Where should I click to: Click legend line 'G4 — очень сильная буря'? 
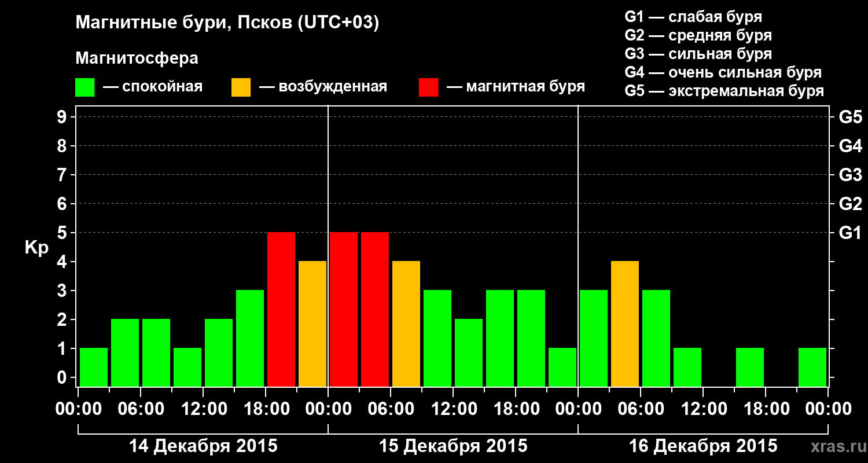pyautogui.click(x=723, y=72)
